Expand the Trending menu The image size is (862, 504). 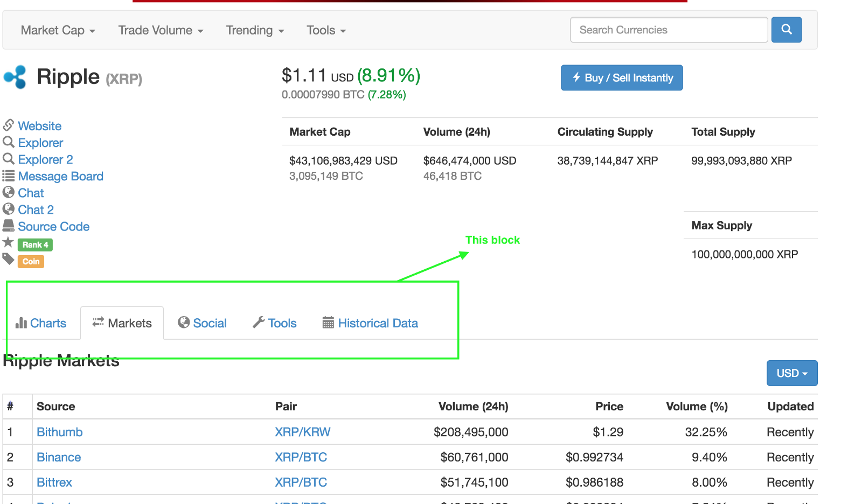click(x=254, y=30)
